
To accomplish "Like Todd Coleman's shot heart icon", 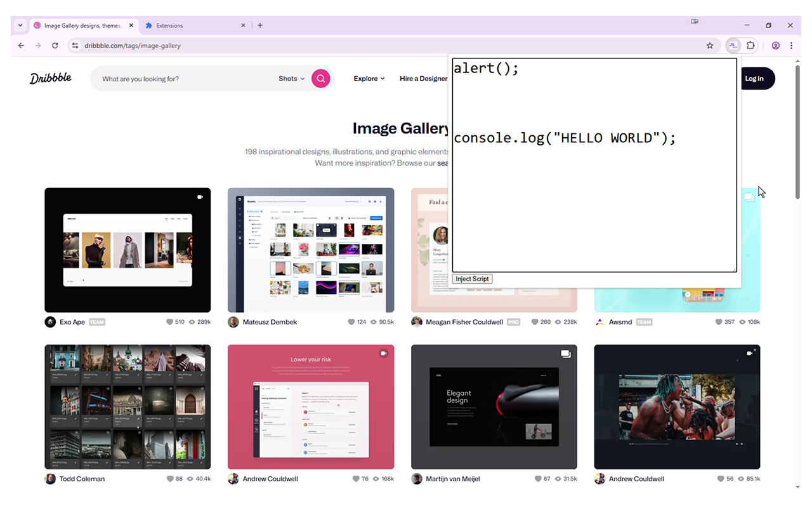I will (170, 479).
